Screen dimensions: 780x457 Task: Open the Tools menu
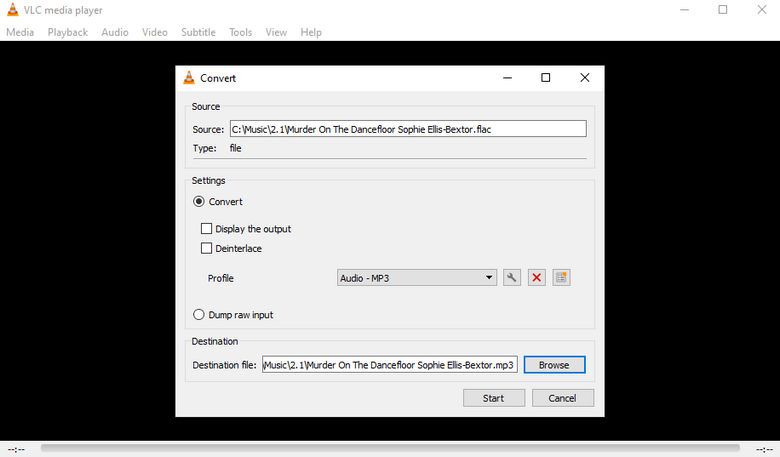coord(240,32)
